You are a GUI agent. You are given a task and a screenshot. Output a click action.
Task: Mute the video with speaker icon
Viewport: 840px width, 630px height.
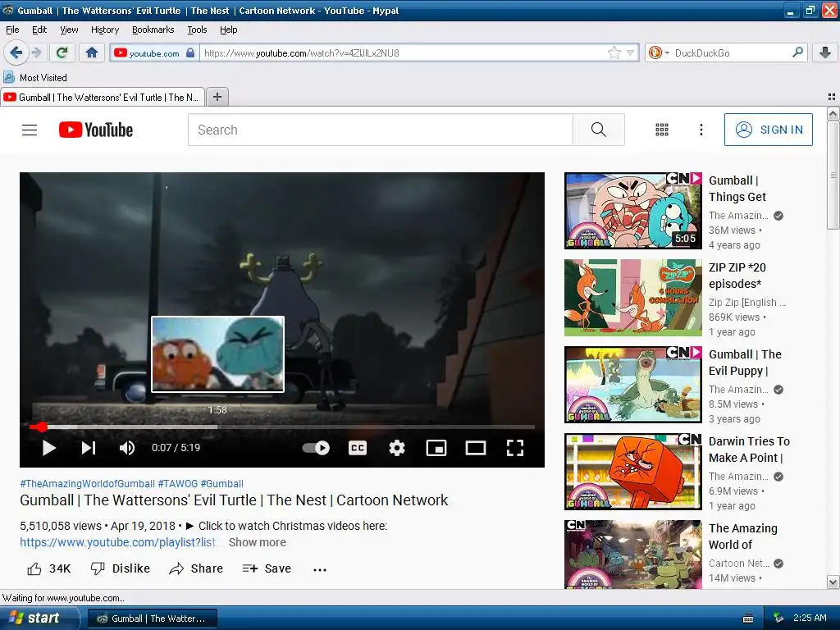point(127,448)
